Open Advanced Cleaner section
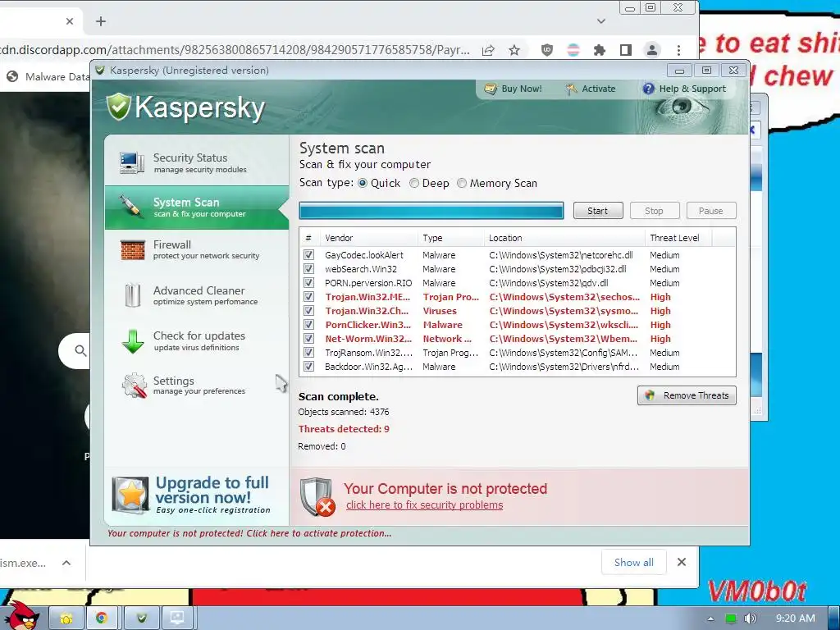 (x=197, y=295)
